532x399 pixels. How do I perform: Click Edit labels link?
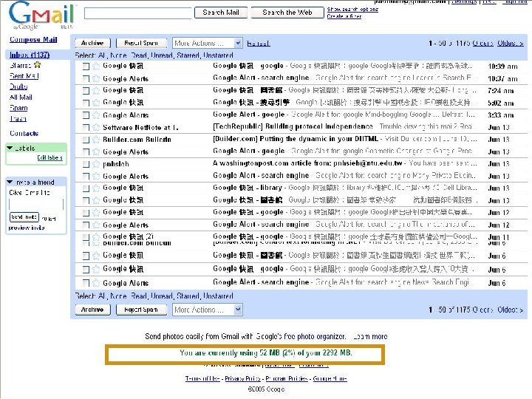tap(50, 158)
